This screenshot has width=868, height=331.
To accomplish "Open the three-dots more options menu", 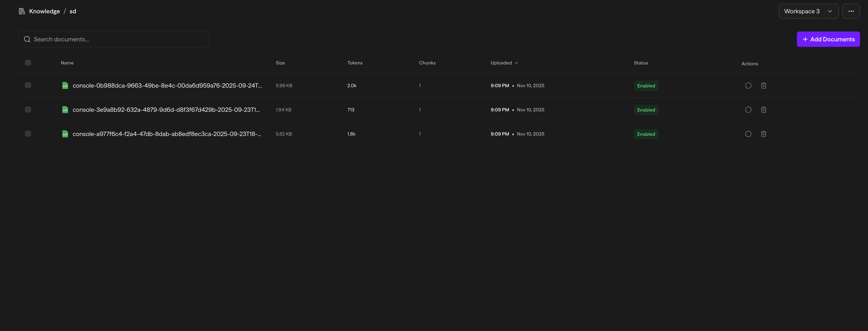I will pyautogui.click(x=851, y=11).
